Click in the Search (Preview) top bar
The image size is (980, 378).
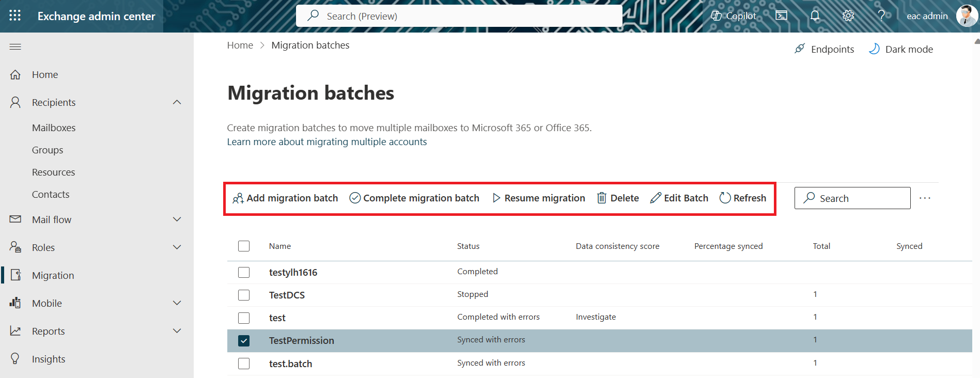(459, 16)
